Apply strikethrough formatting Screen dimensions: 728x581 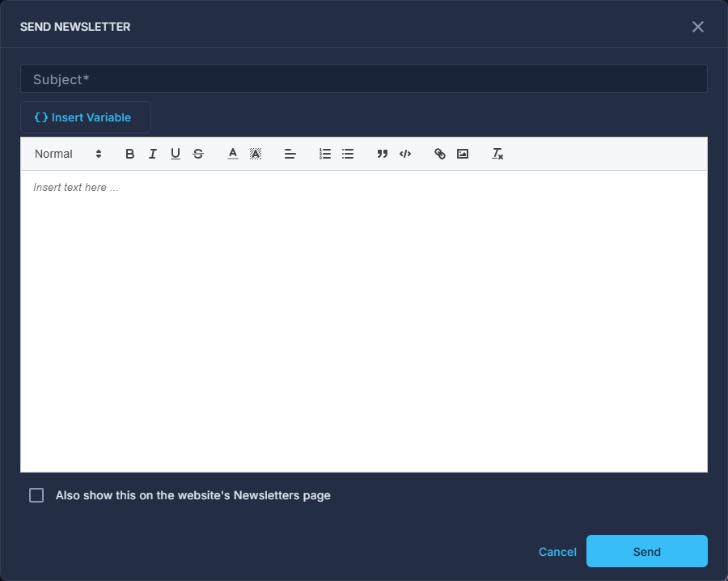point(198,154)
